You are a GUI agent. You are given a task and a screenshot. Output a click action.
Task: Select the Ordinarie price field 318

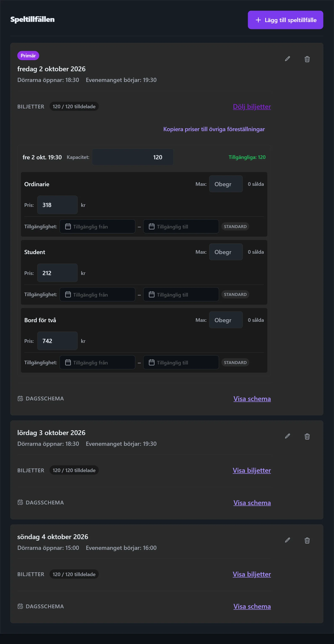click(x=57, y=205)
